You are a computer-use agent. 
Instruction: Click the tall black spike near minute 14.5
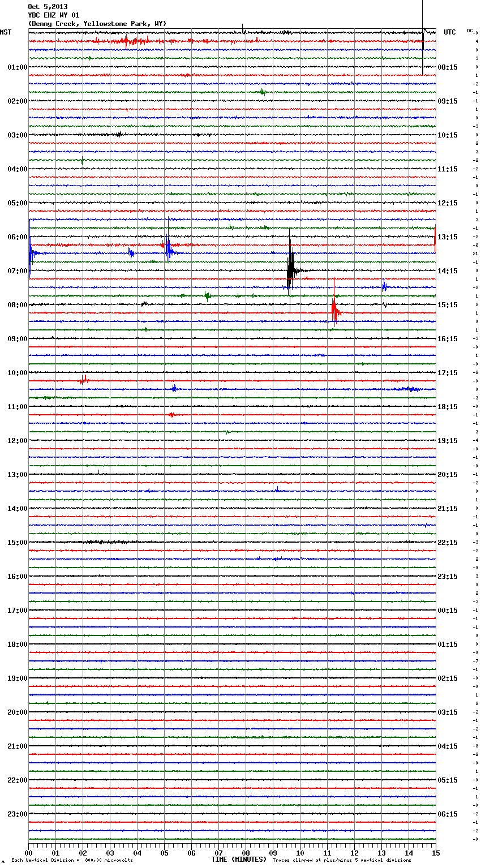coord(423,37)
